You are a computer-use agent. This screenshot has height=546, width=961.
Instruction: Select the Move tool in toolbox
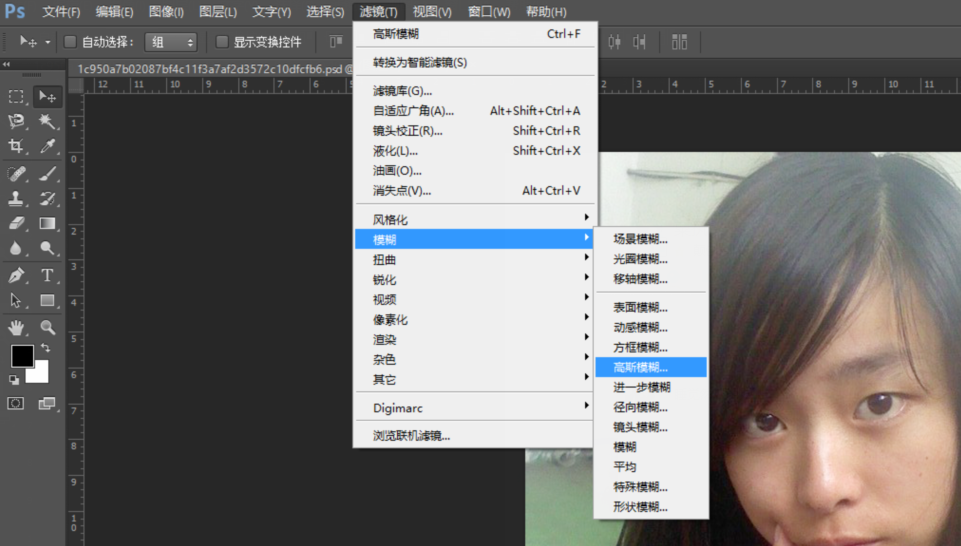[x=47, y=96]
